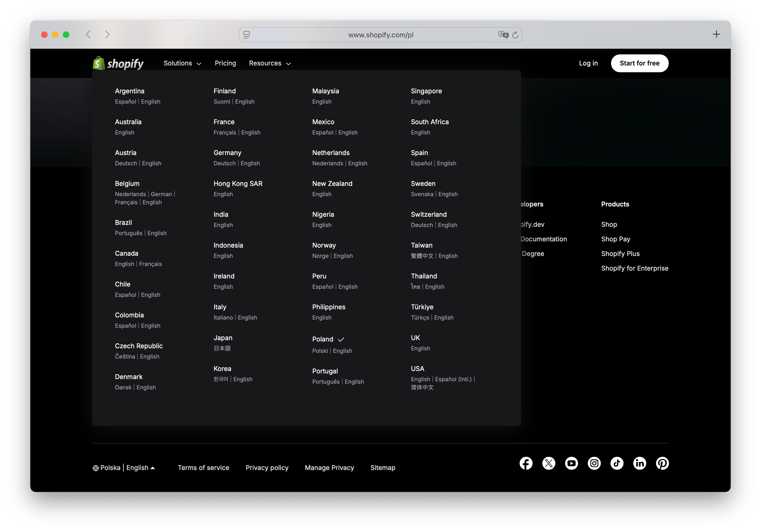Choose Français under Canada

150,264
